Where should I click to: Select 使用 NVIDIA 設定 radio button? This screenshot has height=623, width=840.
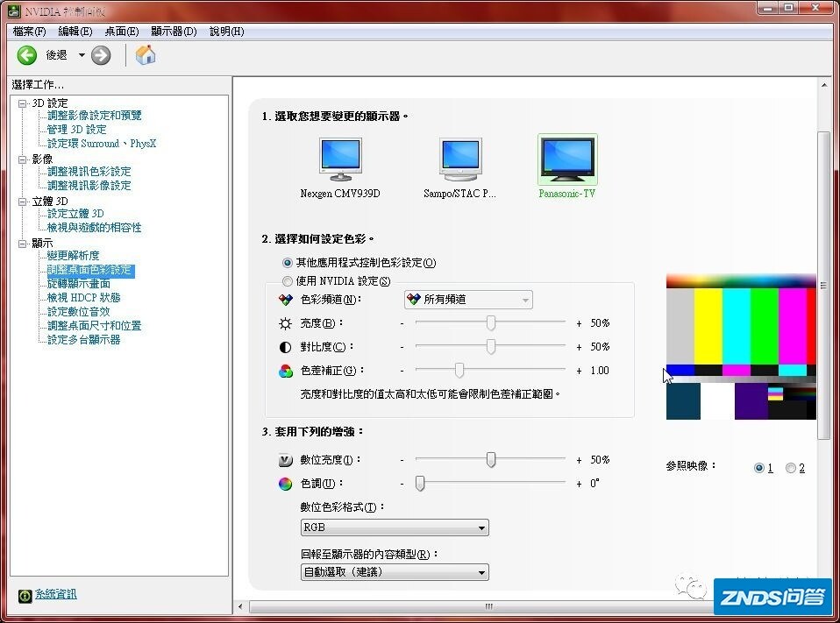point(287,281)
